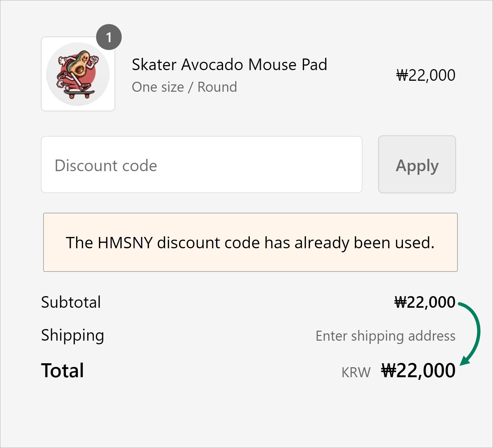Click the Enter shipping address text
The image size is (493, 448).
[385, 336]
